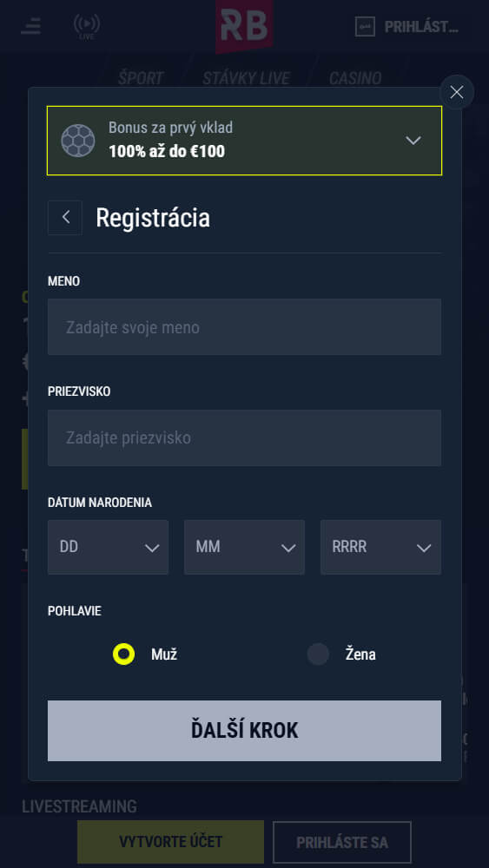The width and height of the screenshot is (489, 868).
Task: Switch to the Stávky Live tab
Action: click(x=246, y=78)
